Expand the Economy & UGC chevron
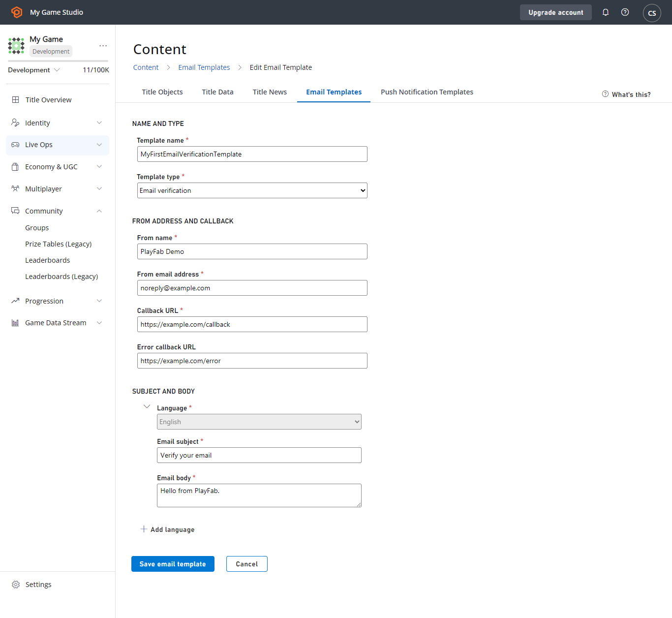This screenshot has width=672, height=618. [x=99, y=167]
